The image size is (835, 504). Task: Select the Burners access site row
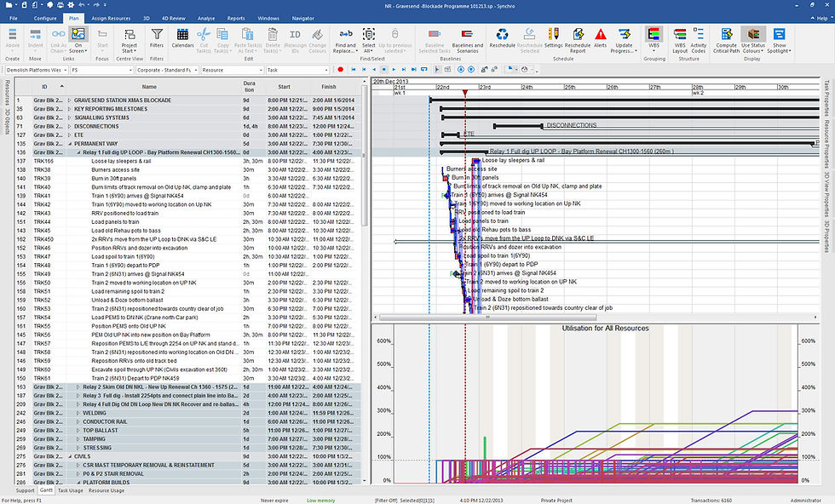click(187, 169)
